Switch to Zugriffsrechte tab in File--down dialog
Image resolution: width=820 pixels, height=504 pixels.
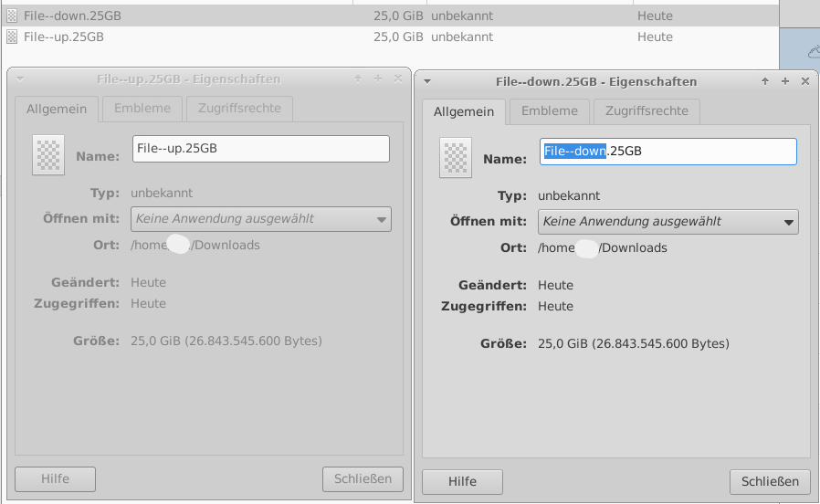click(647, 110)
